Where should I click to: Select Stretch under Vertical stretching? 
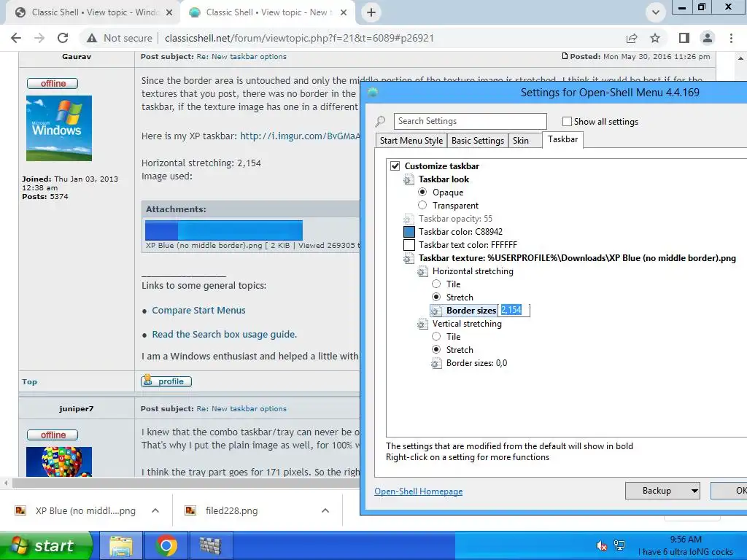pos(436,349)
